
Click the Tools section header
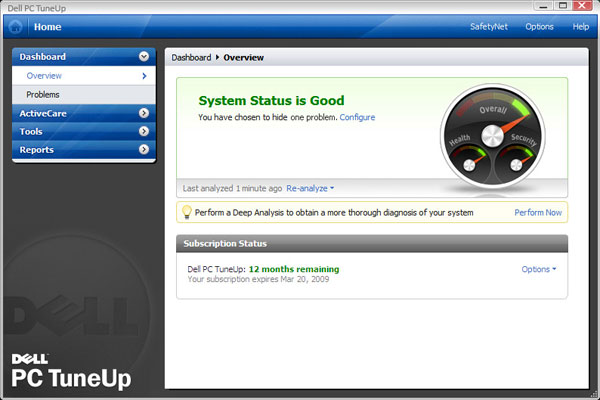click(x=84, y=131)
